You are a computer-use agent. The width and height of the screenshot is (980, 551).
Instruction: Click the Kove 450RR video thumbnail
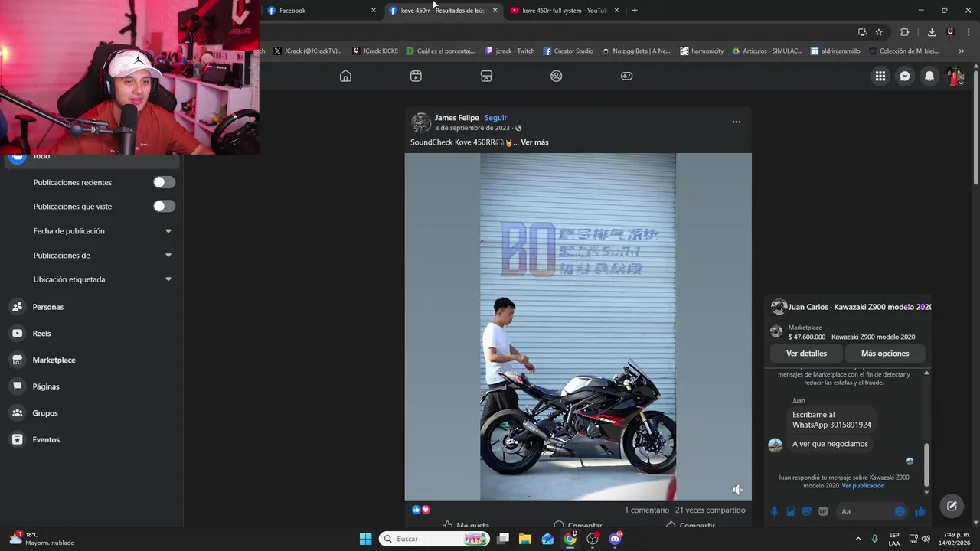pos(578,327)
